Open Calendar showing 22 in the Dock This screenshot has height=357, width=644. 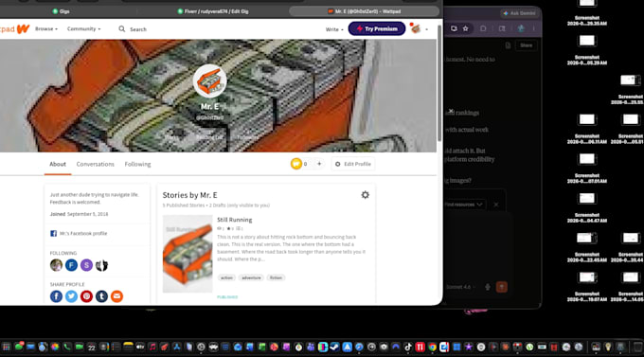pos(91,348)
